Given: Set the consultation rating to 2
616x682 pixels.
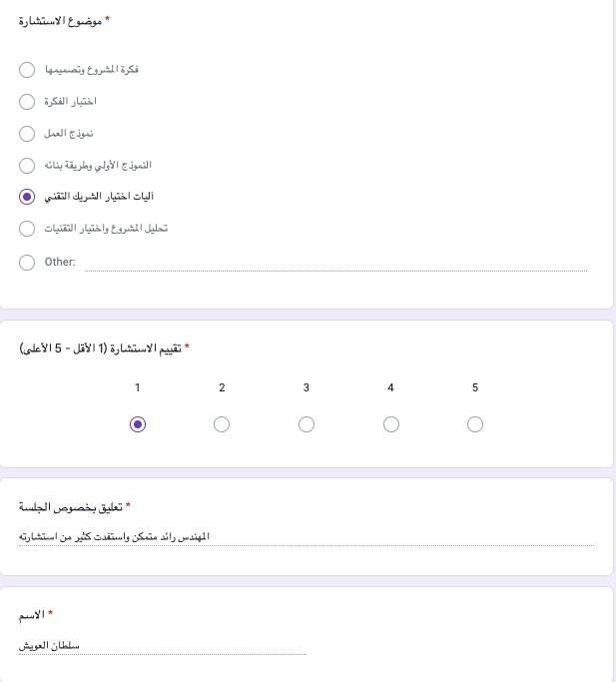Looking at the screenshot, I should pos(222,424).
